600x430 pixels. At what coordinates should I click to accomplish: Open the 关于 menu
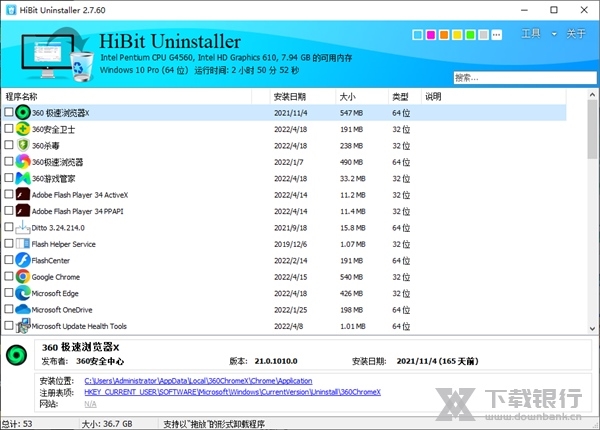[576, 34]
